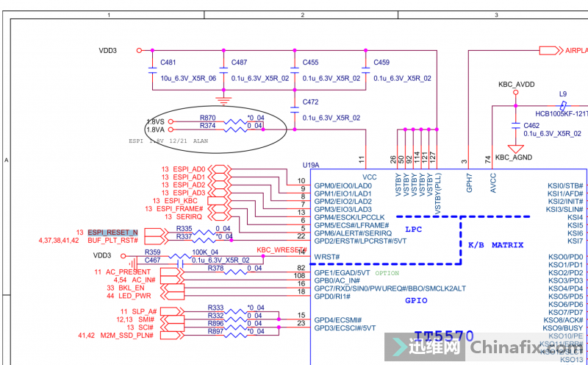Click resistor label R359
This screenshot has height=365, width=588.
pos(153,252)
